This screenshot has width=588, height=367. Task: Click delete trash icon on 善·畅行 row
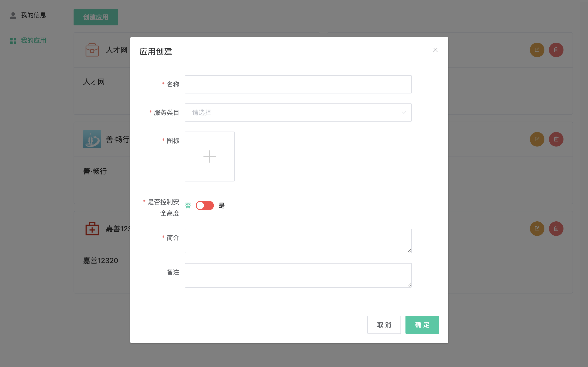point(556,139)
